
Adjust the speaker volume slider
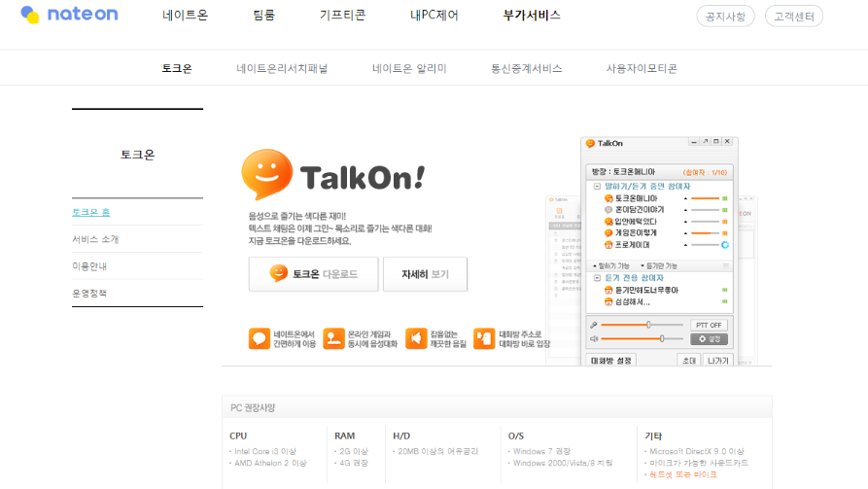coord(642,338)
